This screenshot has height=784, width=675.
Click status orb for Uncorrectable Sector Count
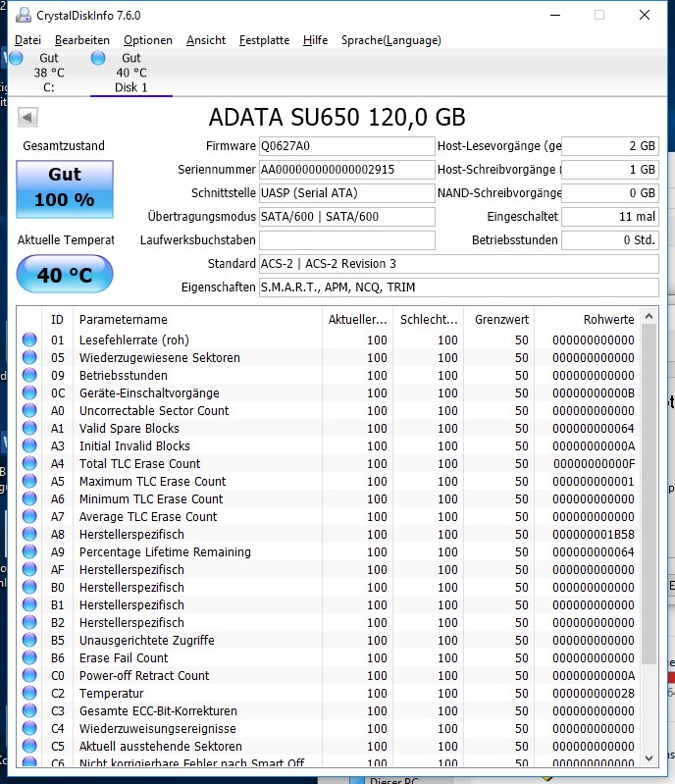(29, 410)
